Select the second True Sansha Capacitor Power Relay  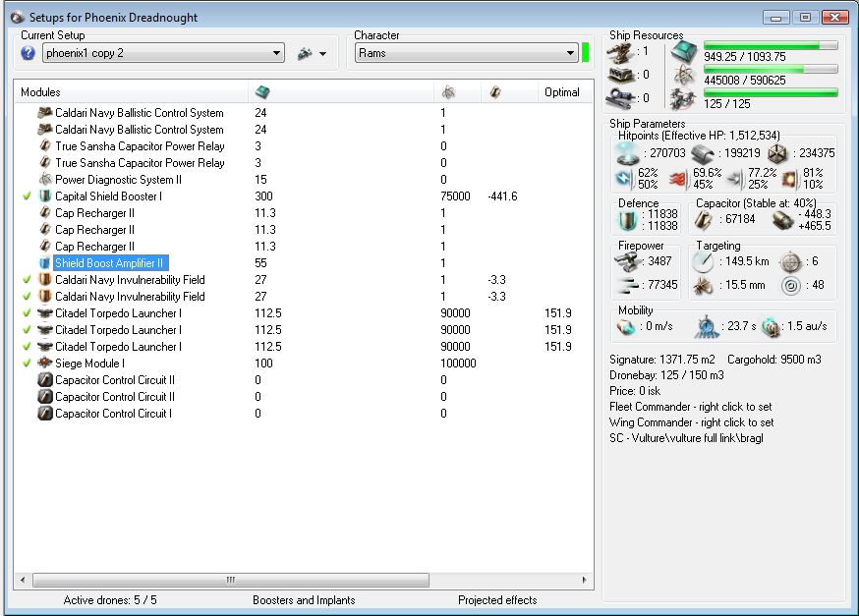(140, 163)
